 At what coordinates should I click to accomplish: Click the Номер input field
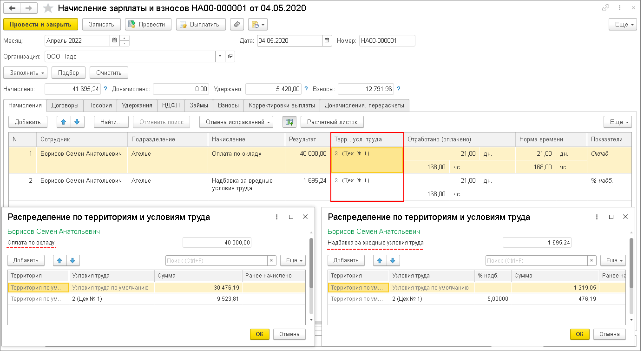387,40
